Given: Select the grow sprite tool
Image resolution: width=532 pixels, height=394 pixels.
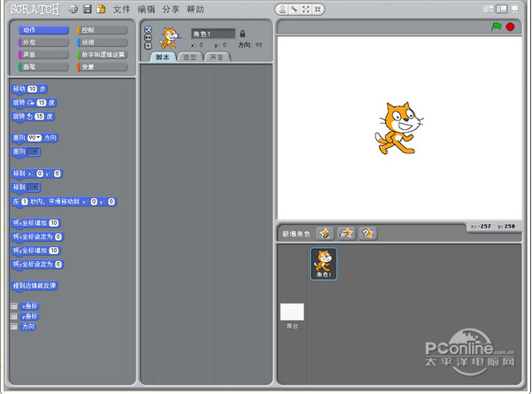Looking at the screenshot, I should (x=306, y=10).
